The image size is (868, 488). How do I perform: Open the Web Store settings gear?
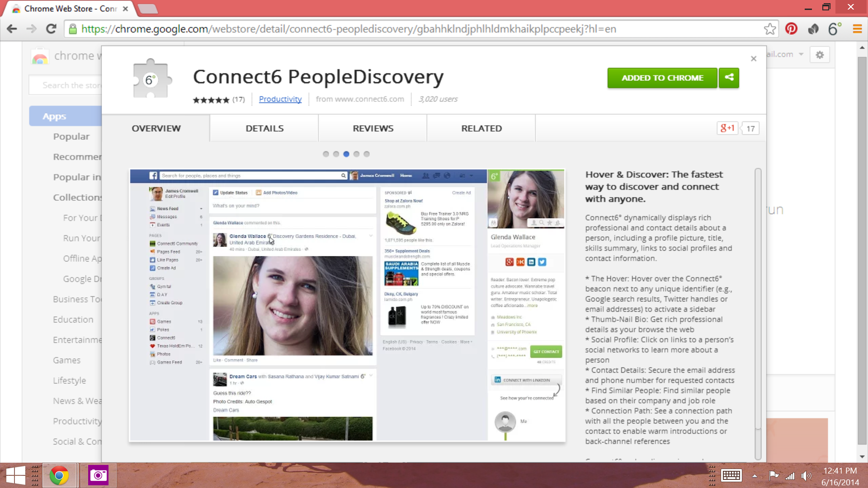[x=820, y=55]
